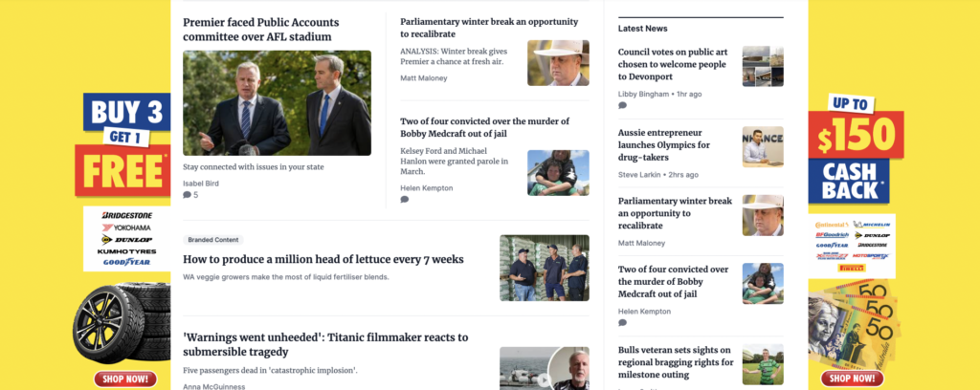Select the Branded Content tag

pos(213,240)
